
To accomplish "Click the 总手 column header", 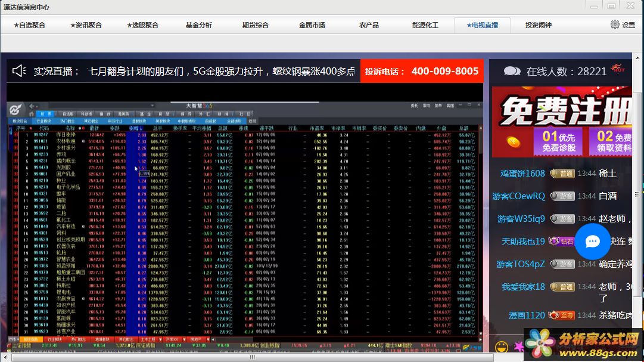I will pyautogui.click(x=158, y=128).
